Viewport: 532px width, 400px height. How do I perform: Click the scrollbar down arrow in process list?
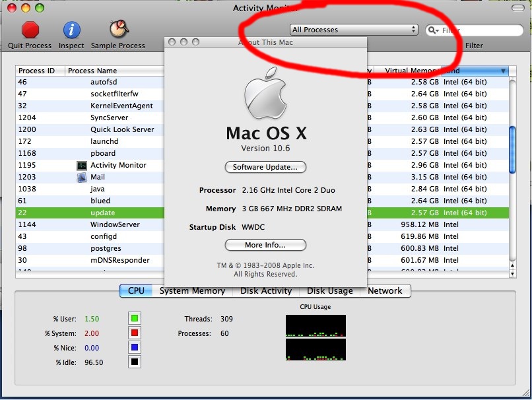click(512, 273)
